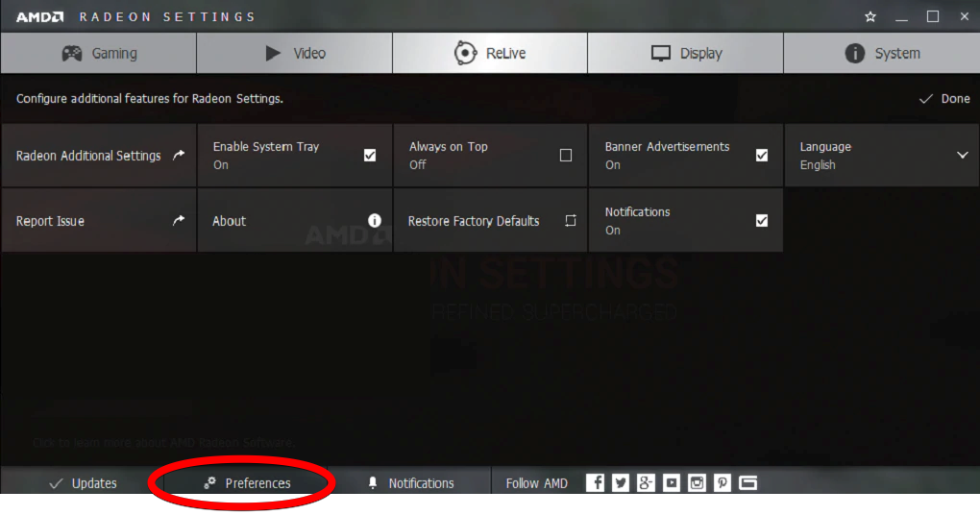
Task: Click the Restore Factory Defaults icon
Action: pyautogui.click(x=571, y=221)
